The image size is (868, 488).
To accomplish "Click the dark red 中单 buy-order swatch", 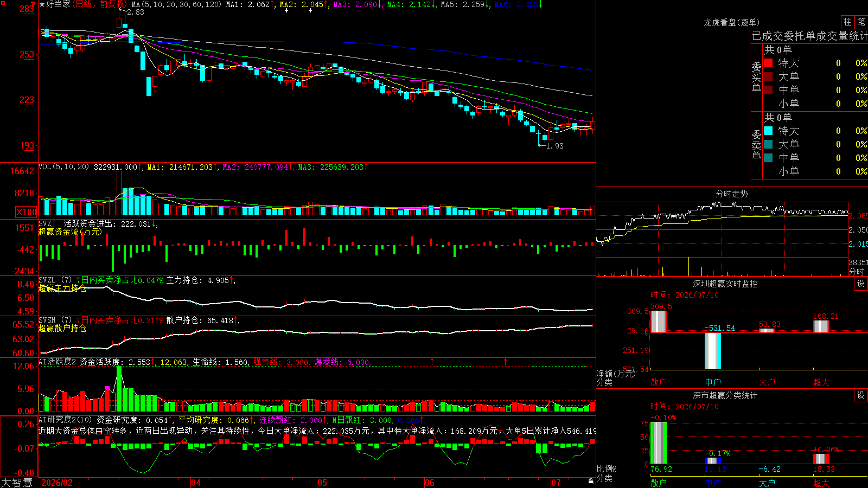I will pyautogui.click(x=768, y=90).
